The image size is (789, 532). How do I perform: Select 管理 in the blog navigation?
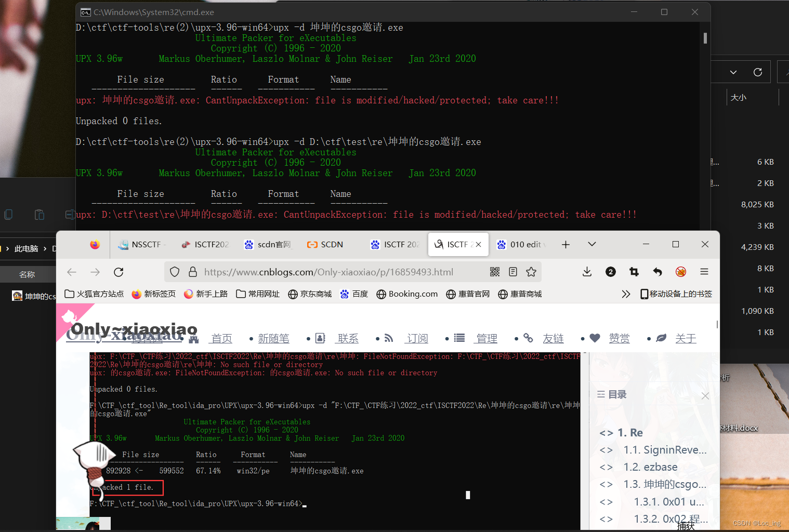coord(485,338)
